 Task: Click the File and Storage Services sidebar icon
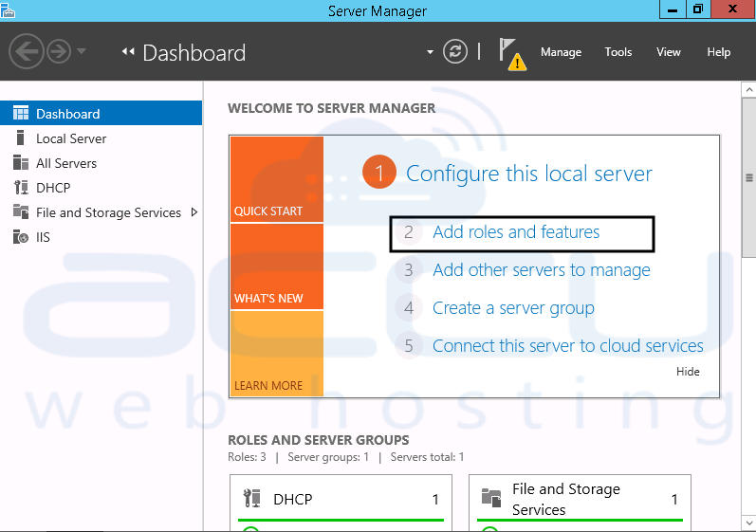click(21, 211)
